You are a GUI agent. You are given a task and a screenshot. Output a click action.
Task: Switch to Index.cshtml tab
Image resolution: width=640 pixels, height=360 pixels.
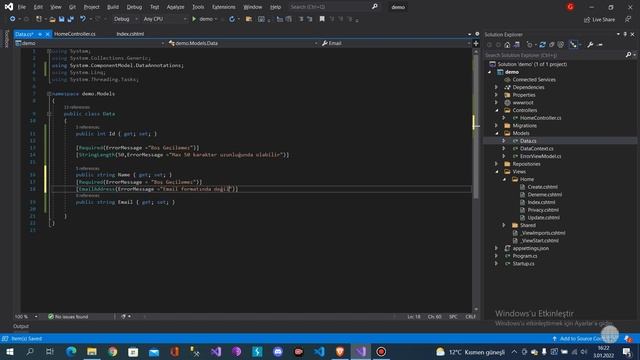(x=130, y=34)
